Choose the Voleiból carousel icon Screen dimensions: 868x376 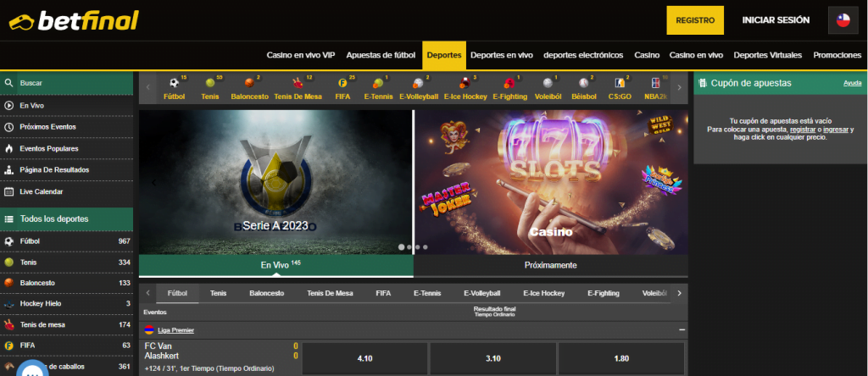pos(548,84)
